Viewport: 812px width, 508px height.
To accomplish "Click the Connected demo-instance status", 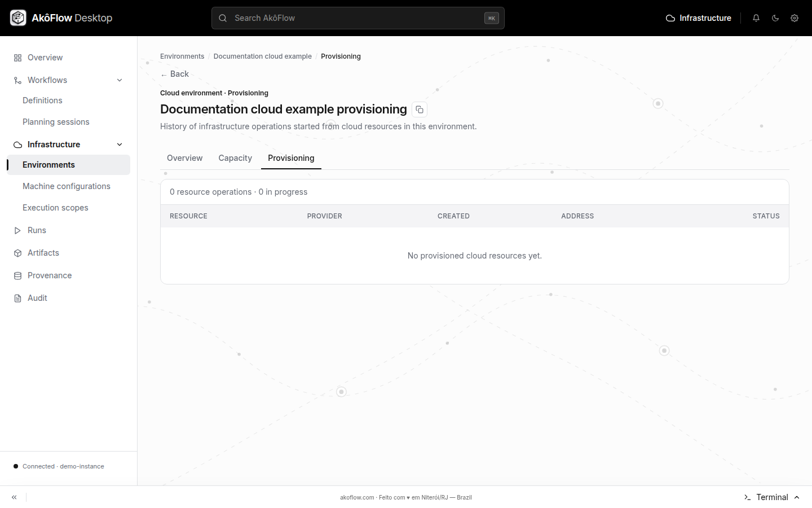I will pyautogui.click(x=59, y=466).
